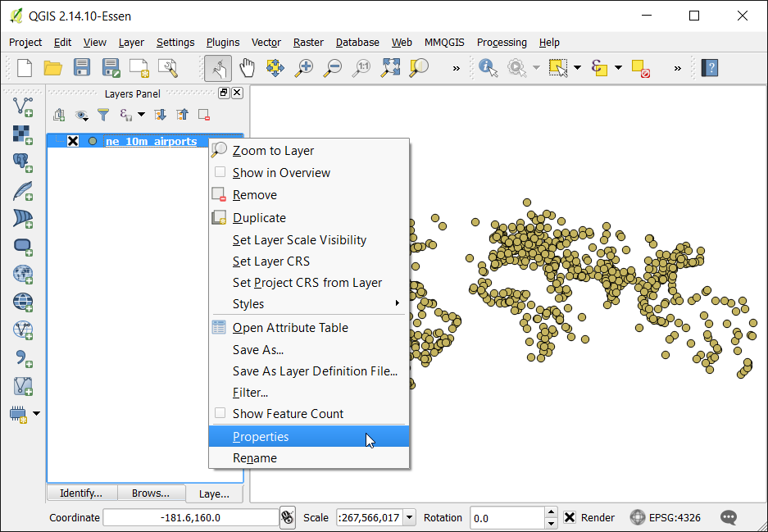768x532 pixels.
Task: Select the Identify Features tool
Action: 488,67
